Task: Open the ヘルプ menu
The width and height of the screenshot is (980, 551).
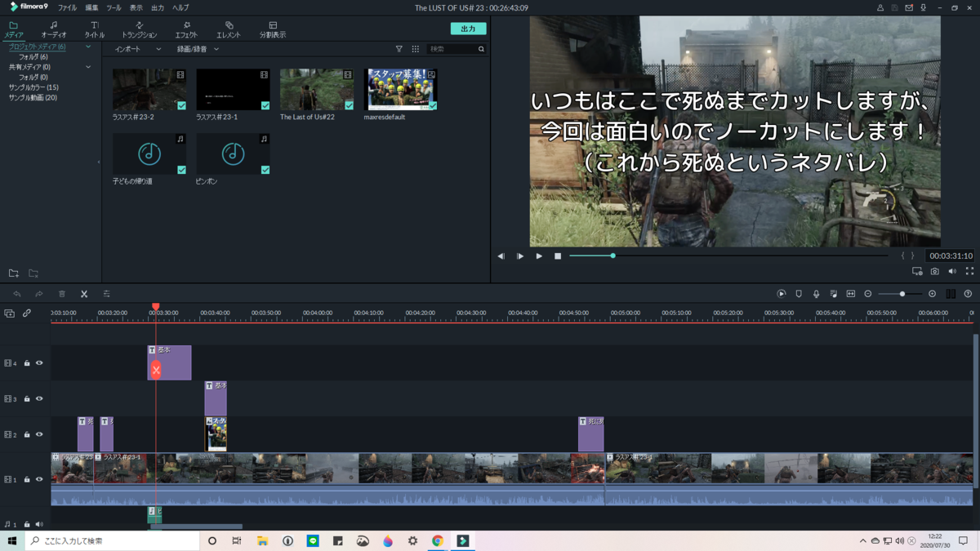Action: [180, 7]
